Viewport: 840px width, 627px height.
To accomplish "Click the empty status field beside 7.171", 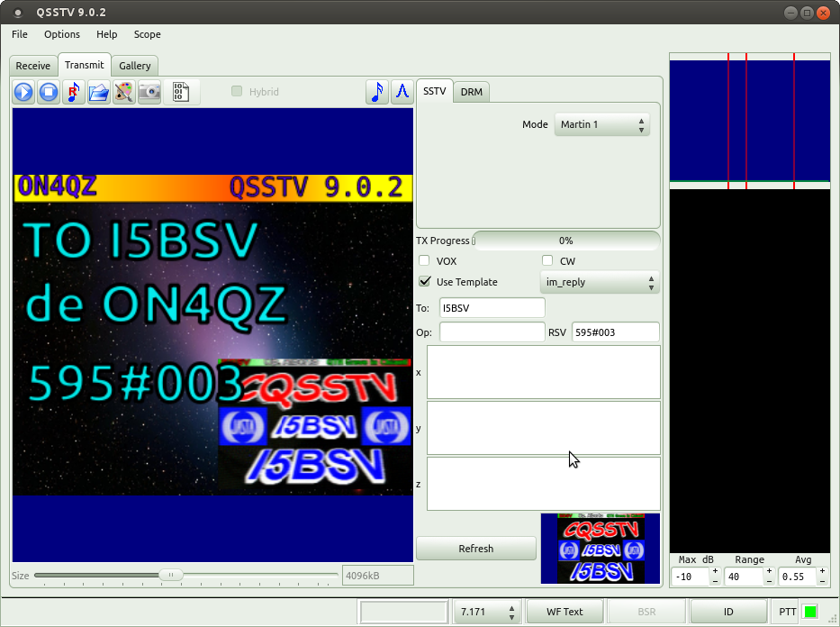I will click(x=404, y=612).
